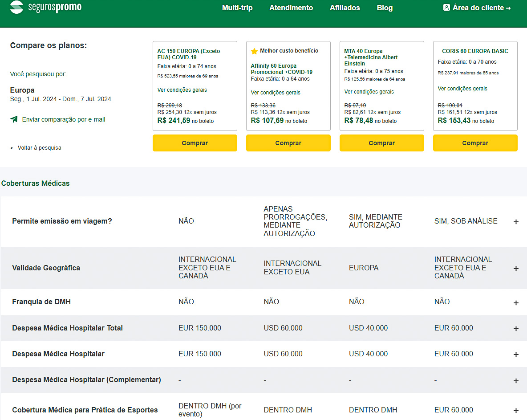Viewport: 527px width, 420px height.
Task: Expand the Franquia de DMH row
Action: (x=516, y=303)
